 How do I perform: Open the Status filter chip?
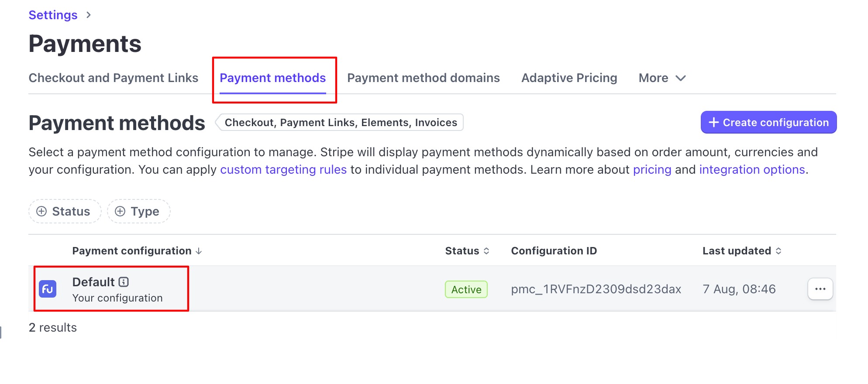65,212
